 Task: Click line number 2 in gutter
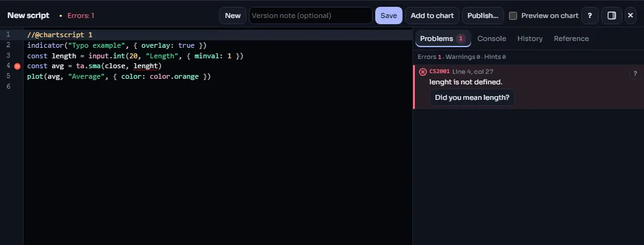(x=8, y=45)
